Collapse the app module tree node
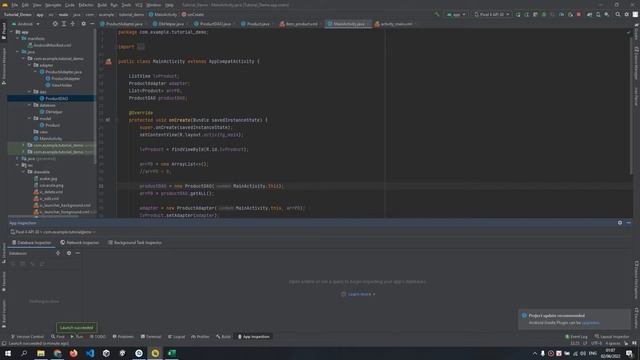Viewport: 640px width, 360px height. coord(11,32)
